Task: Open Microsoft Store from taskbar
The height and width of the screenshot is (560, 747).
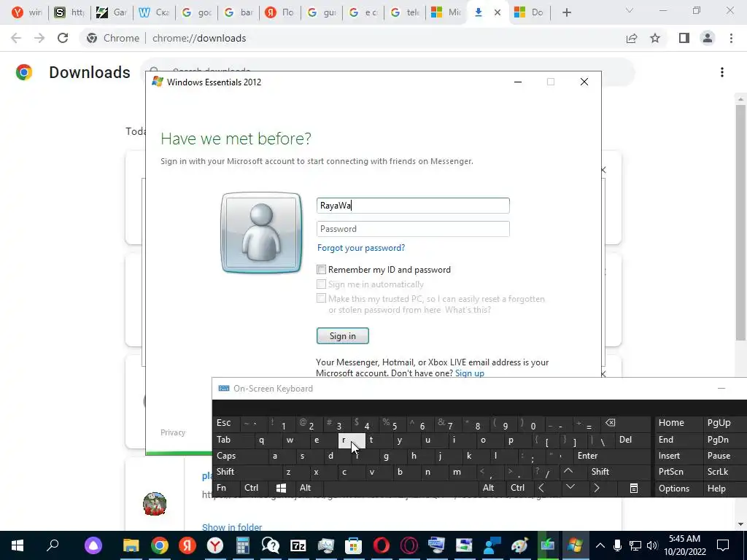Action: [354, 545]
